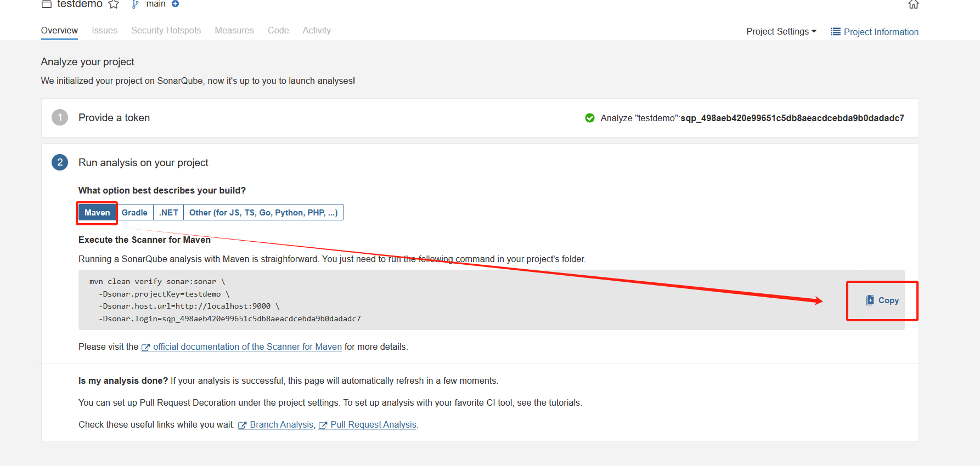
Task: Open the Pull Request Analysis link
Action: coord(373,425)
